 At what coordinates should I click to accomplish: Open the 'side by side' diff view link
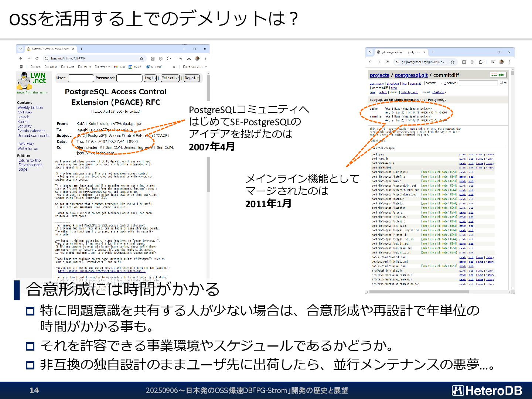coord(410,92)
